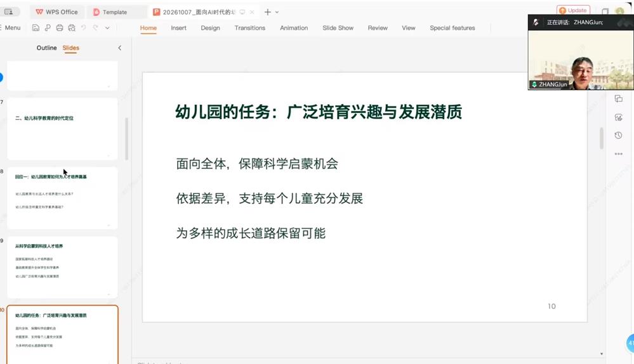Click the Save icon in quick toolbar
This screenshot has width=634, height=364.
tap(36, 28)
